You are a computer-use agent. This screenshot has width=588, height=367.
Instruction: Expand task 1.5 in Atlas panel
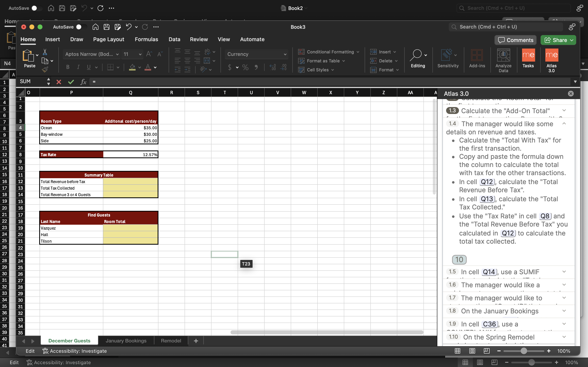(x=564, y=272)
